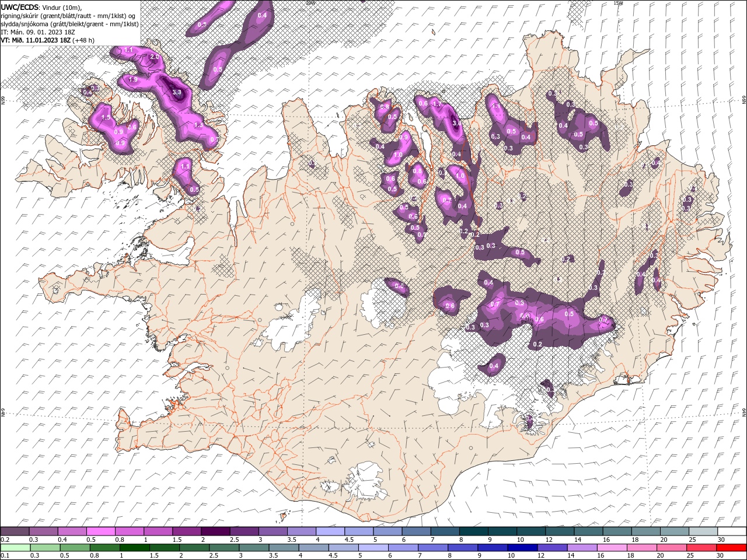
Task: Click the 0.2–0.3 dark plum snow legend swatch
Action: point(15,531)
